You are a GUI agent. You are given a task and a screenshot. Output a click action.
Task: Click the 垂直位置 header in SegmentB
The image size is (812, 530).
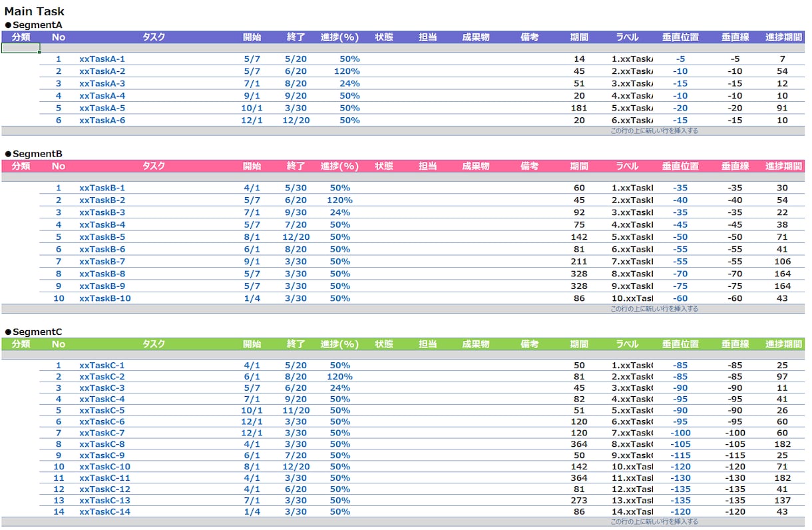(680, 166)
